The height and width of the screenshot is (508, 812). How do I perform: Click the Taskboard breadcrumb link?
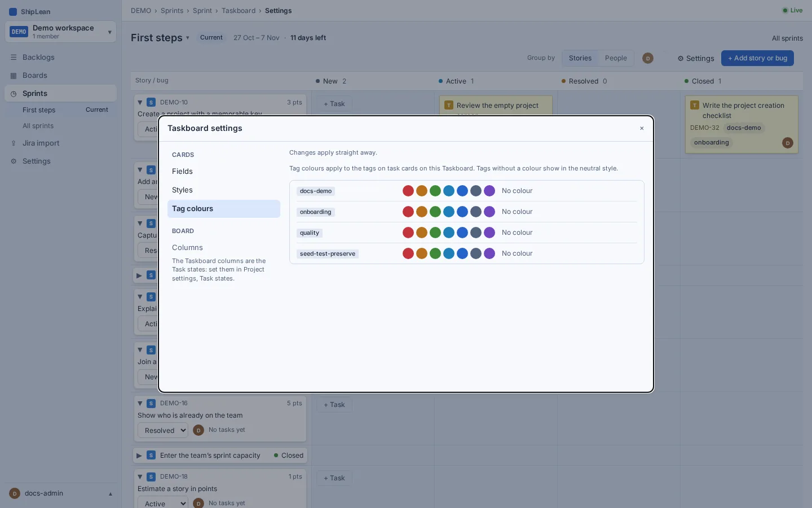click(239, 11)
